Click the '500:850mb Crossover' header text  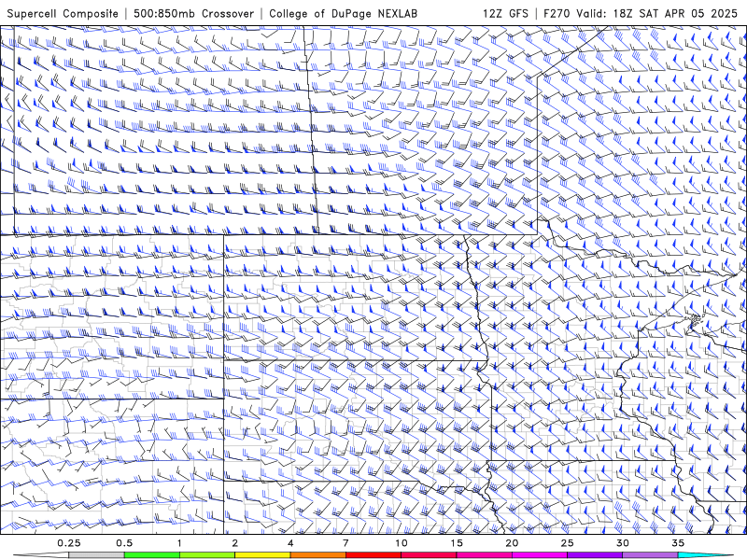click(193, 13)
